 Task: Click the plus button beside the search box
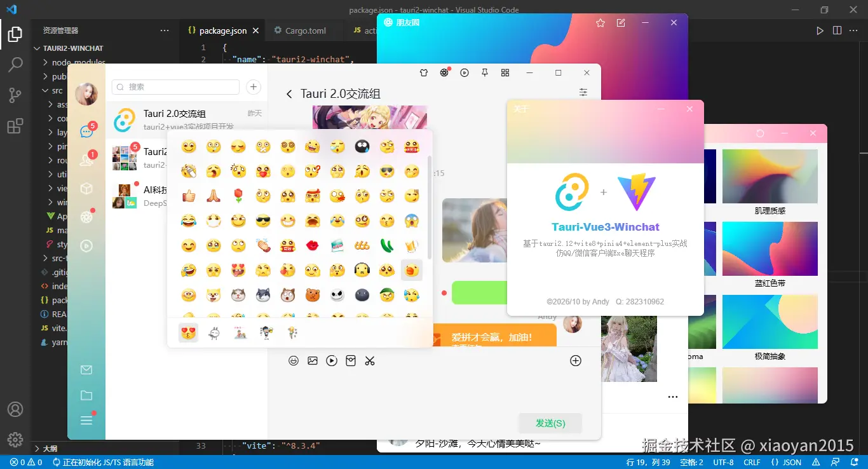pyautogui.click(x=253, y=87)
